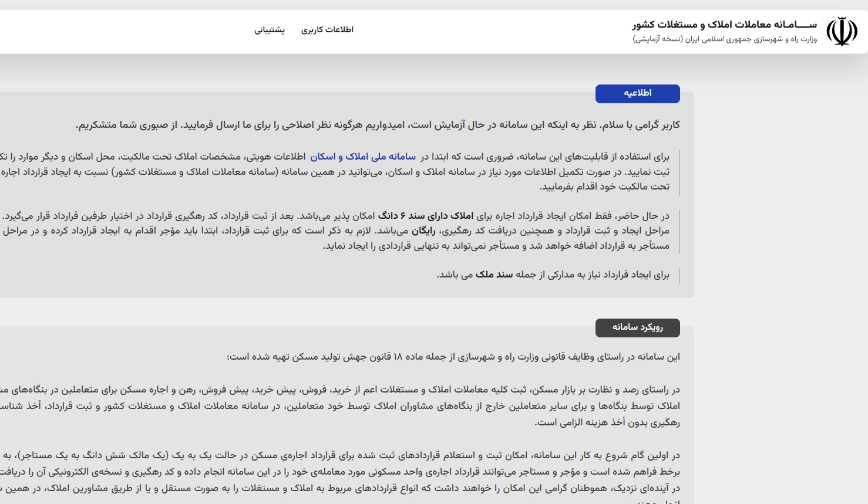Screen dimensions: 868x504
Task: Follow the 'سامانه ملی املاک و اسکان' link
Action: click(x=363, y=157)
